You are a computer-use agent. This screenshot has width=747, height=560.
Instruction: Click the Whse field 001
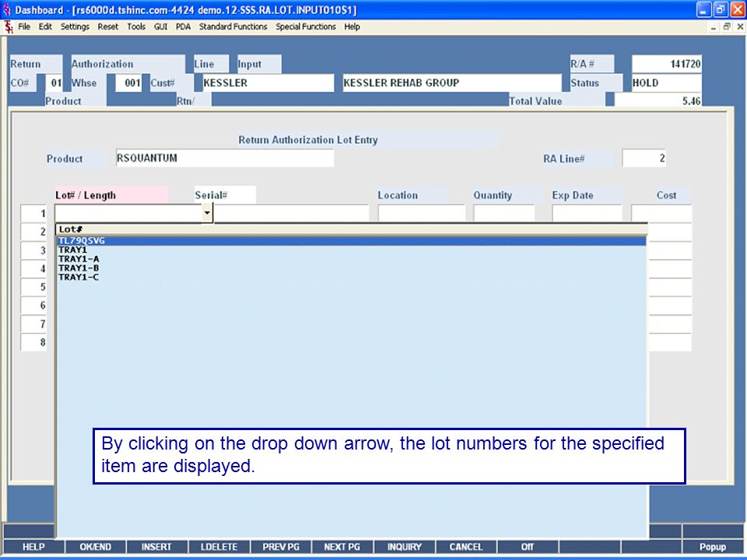(128, 83)
